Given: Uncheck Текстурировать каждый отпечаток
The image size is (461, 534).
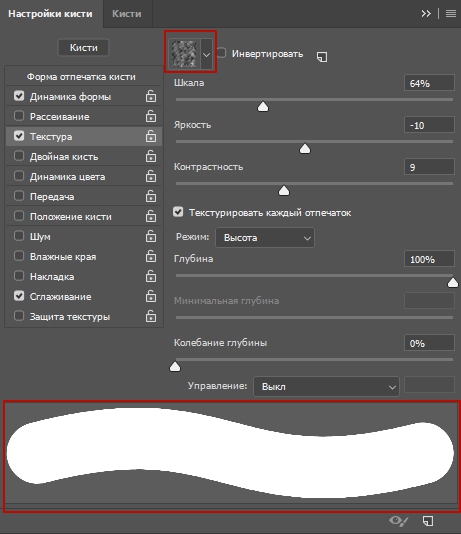Looking at the screenshot, I should click(x=178, y=212).
